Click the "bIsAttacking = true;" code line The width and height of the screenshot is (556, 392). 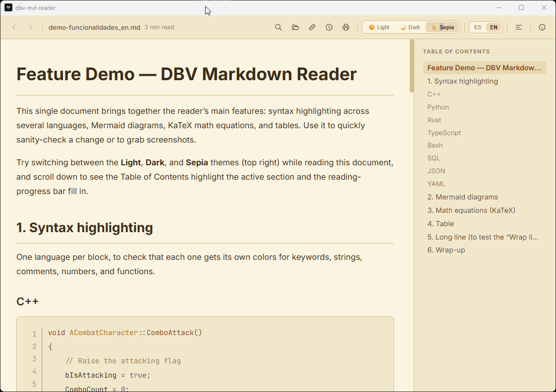tap(108, 375)
